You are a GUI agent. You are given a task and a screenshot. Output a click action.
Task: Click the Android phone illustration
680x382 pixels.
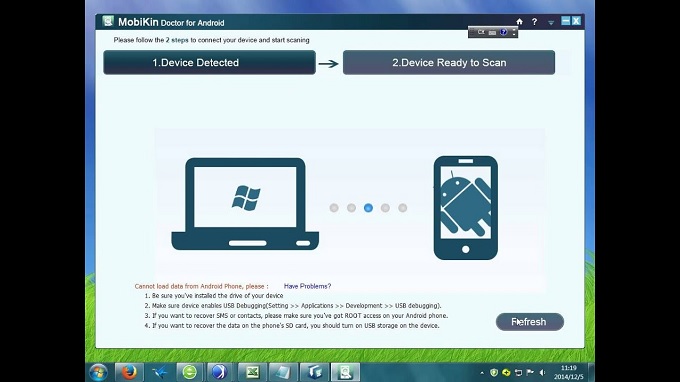click(465, 208)
